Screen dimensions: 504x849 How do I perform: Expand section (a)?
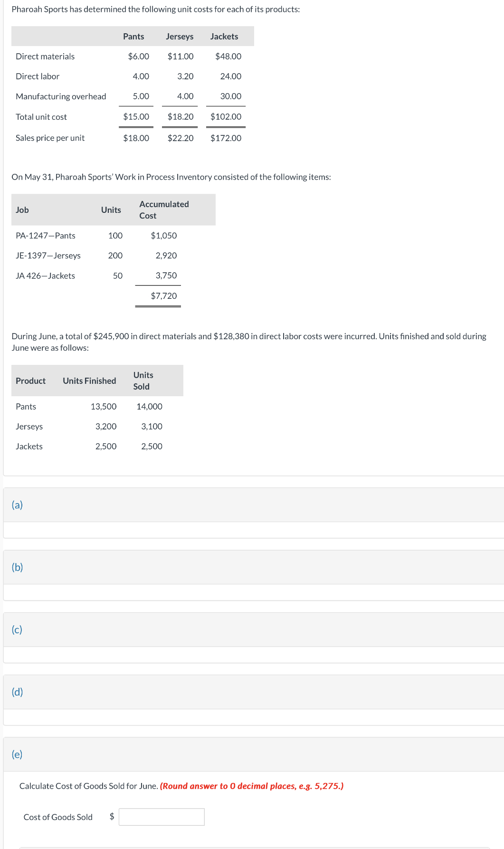click(x=17, y=505)
